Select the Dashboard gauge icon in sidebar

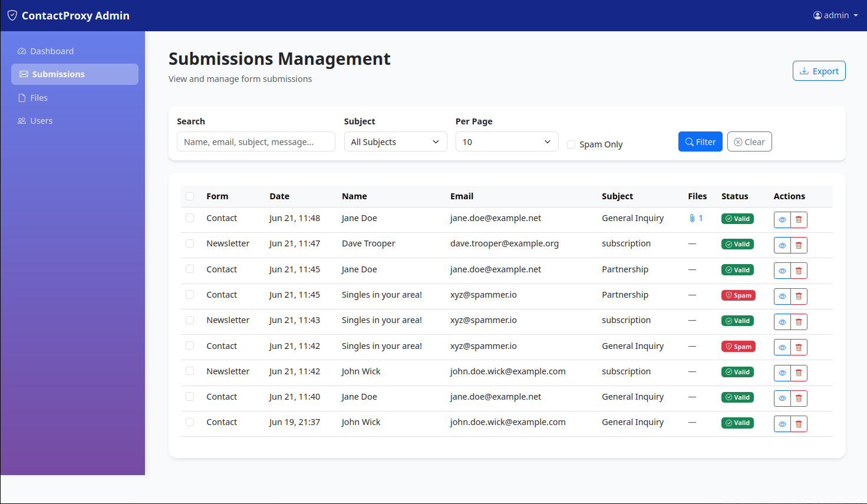coord(22,51)
